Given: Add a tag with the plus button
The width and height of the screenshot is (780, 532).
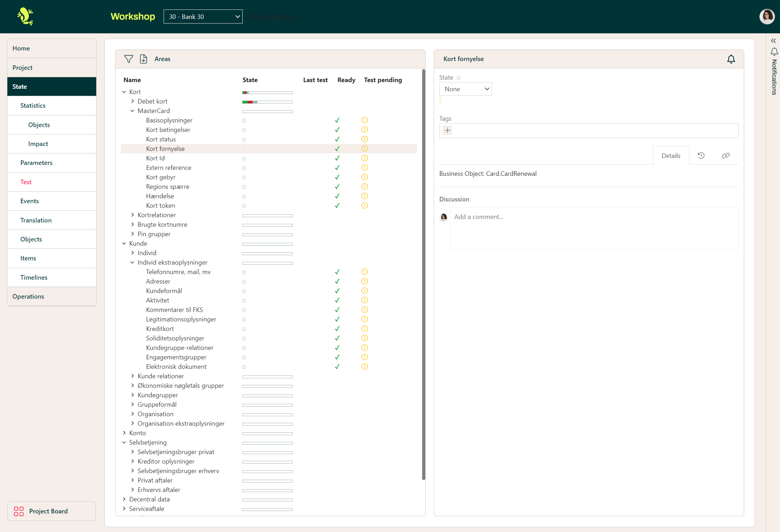Looking at the screenshot, I should pyautogui.click(x=447, y=131).
